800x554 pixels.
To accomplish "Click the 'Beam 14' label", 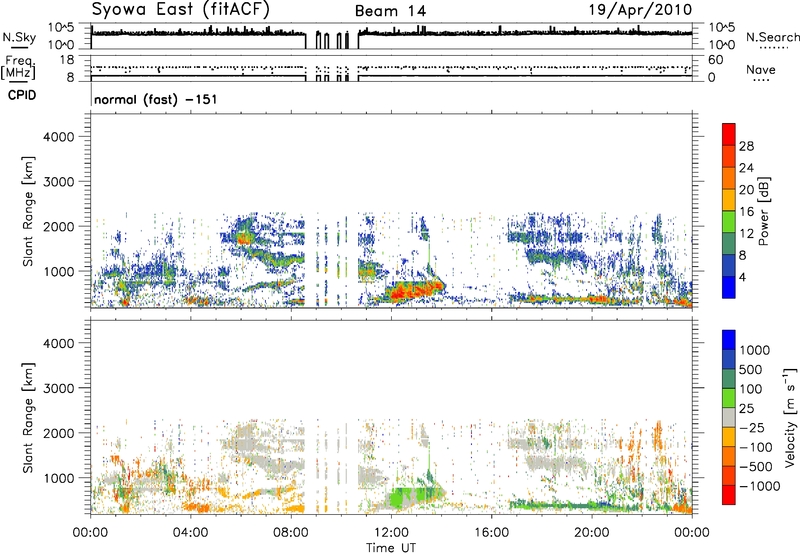I will click(390, 11).
